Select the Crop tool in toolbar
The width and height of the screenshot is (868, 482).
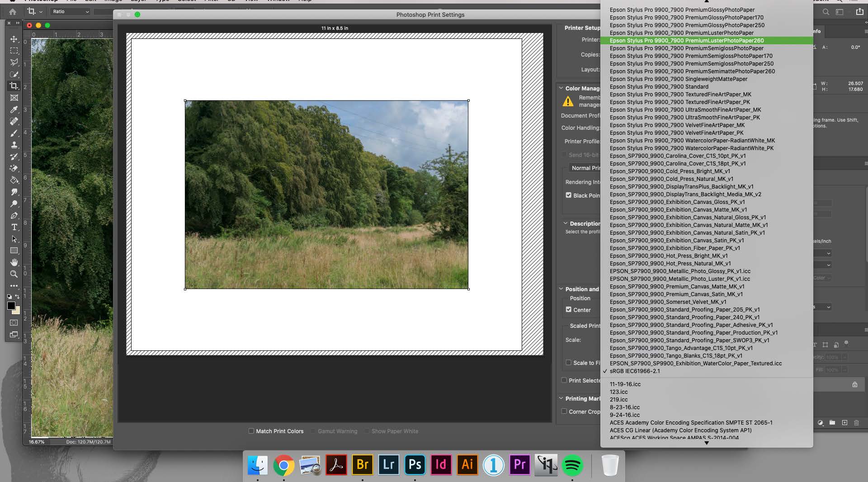(14, 86)
